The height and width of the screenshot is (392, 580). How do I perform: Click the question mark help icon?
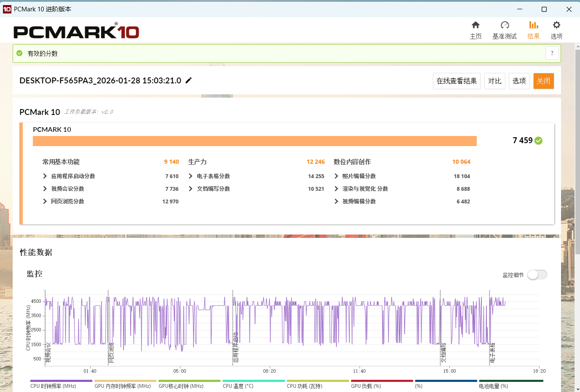click(x=552, y=53)
